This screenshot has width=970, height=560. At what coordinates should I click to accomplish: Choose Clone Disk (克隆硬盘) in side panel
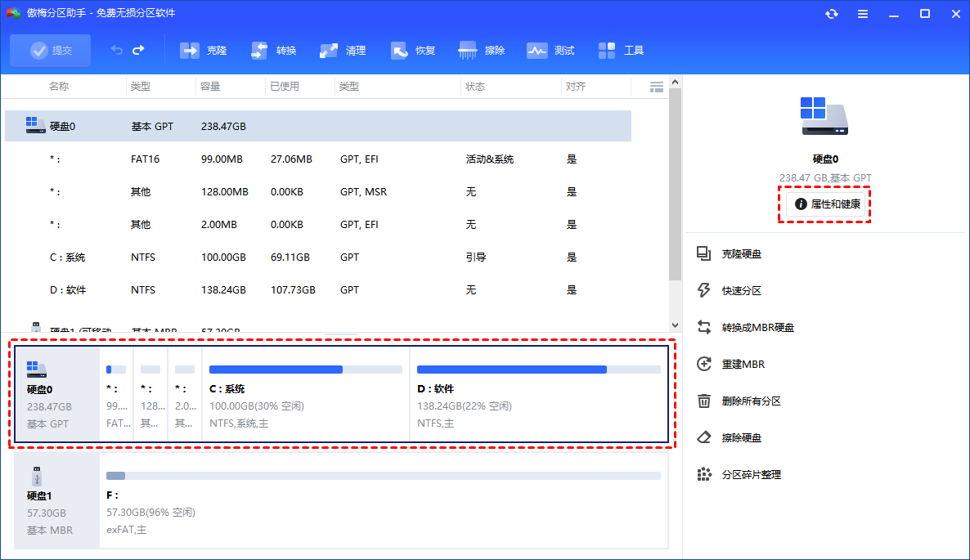click(741, 254)
